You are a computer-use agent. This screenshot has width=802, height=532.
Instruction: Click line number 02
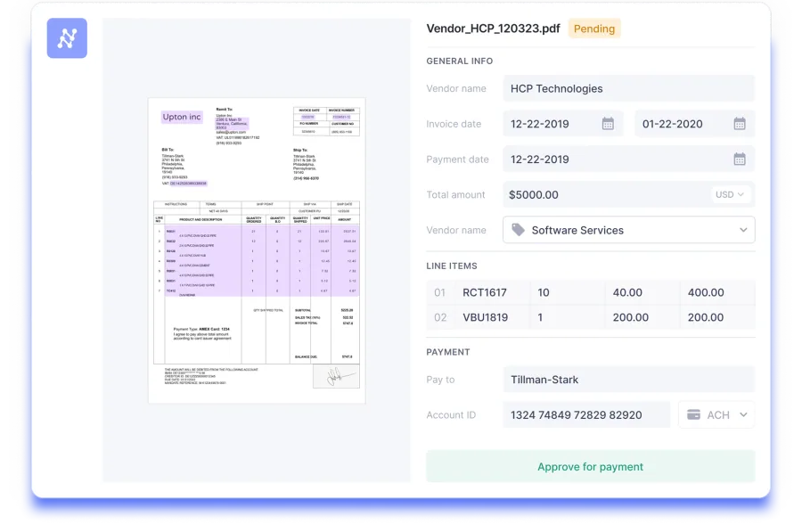440,317
